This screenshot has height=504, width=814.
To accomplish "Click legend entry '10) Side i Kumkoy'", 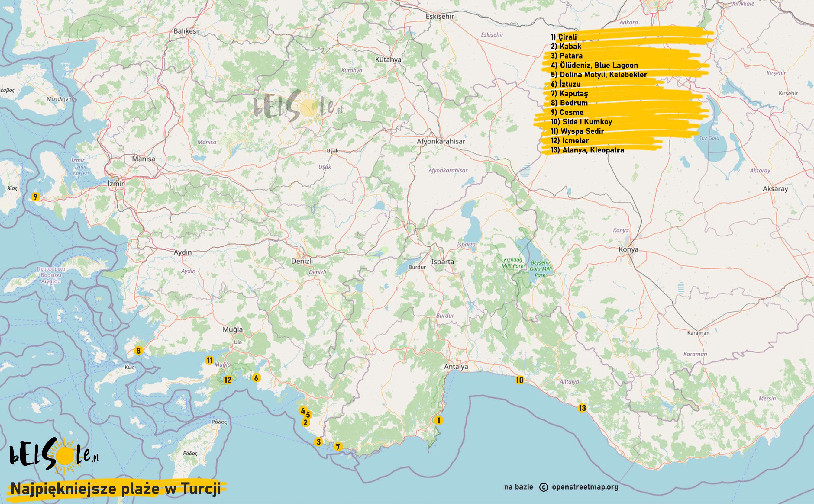I will (581, 122).
